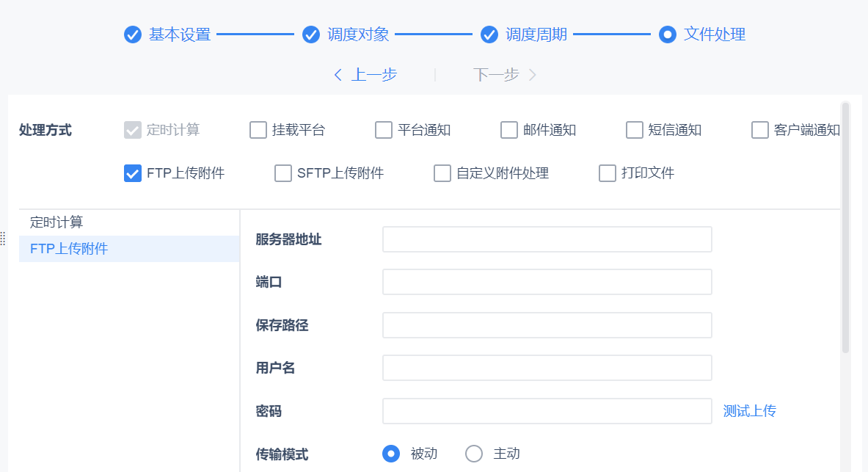Select the 被动 transfer mode radio
Image resolution: width=868 pixels, height=472 pixels.
(391, 454)
